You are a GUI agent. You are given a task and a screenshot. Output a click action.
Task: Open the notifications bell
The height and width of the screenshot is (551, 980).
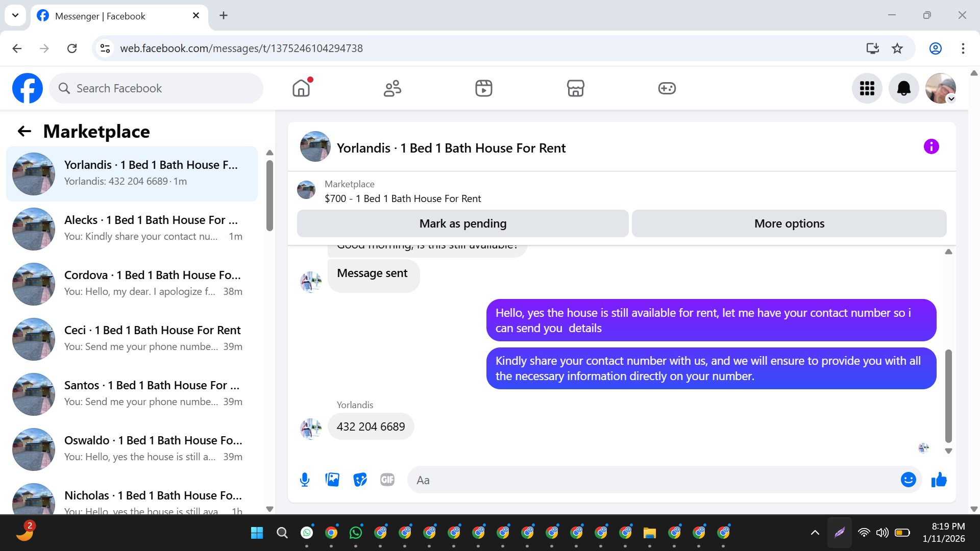coord(904,88)
